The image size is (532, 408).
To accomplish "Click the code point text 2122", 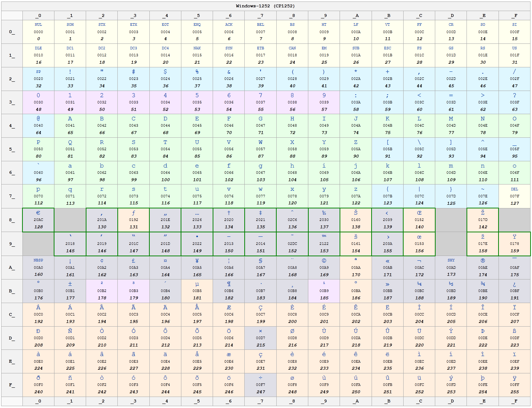I will click(324, 243).
